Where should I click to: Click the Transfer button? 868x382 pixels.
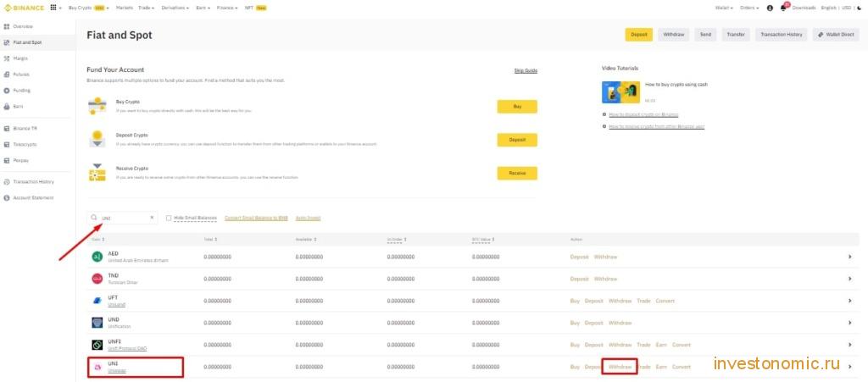[736, 34]
